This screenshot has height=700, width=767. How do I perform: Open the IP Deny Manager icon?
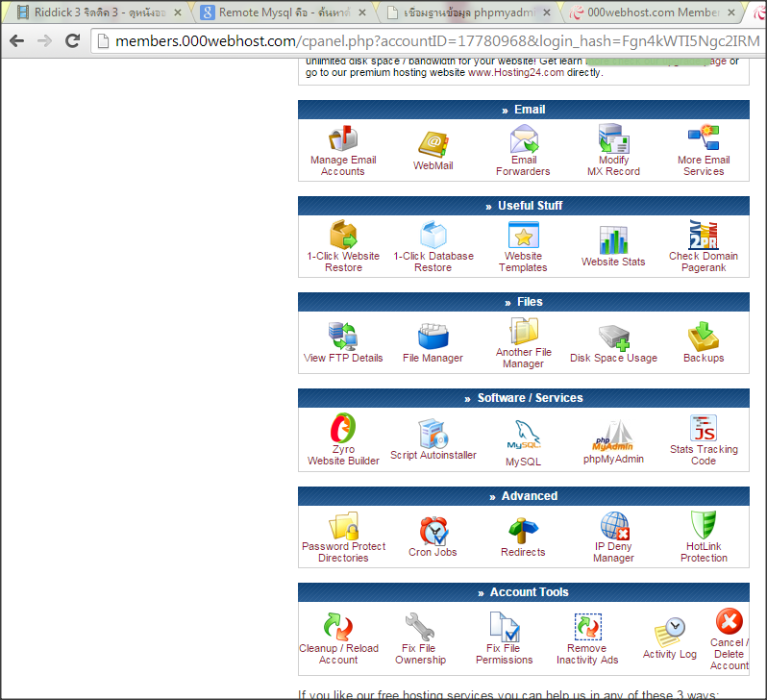(x=615, y=526)
